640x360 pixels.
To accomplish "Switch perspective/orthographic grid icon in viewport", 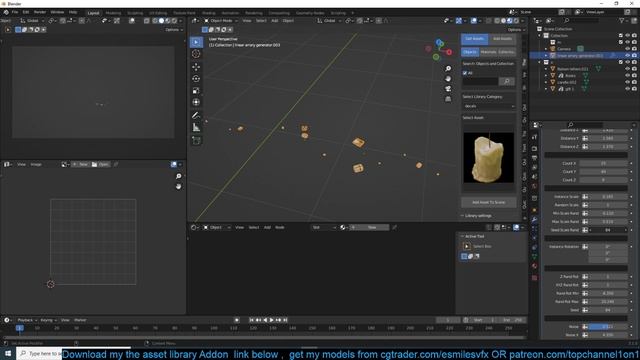I will [x=448, y=99].
